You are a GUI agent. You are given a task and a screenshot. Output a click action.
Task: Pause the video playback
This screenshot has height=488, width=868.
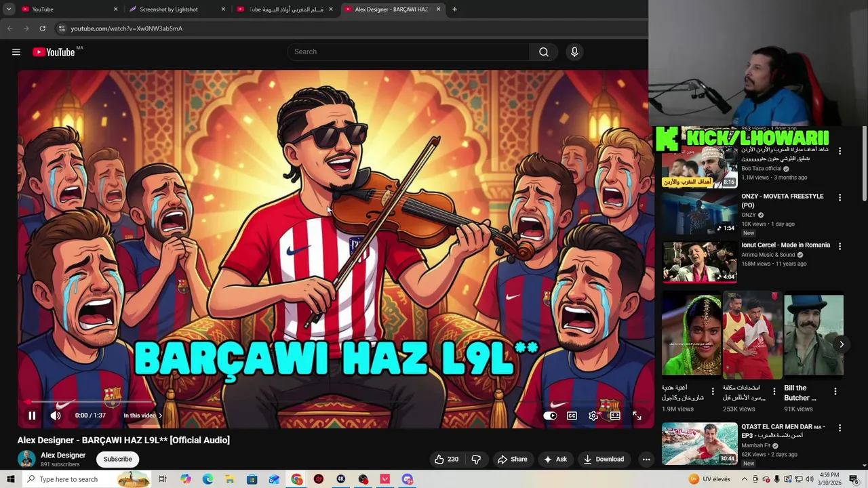[x=32, y=415]
